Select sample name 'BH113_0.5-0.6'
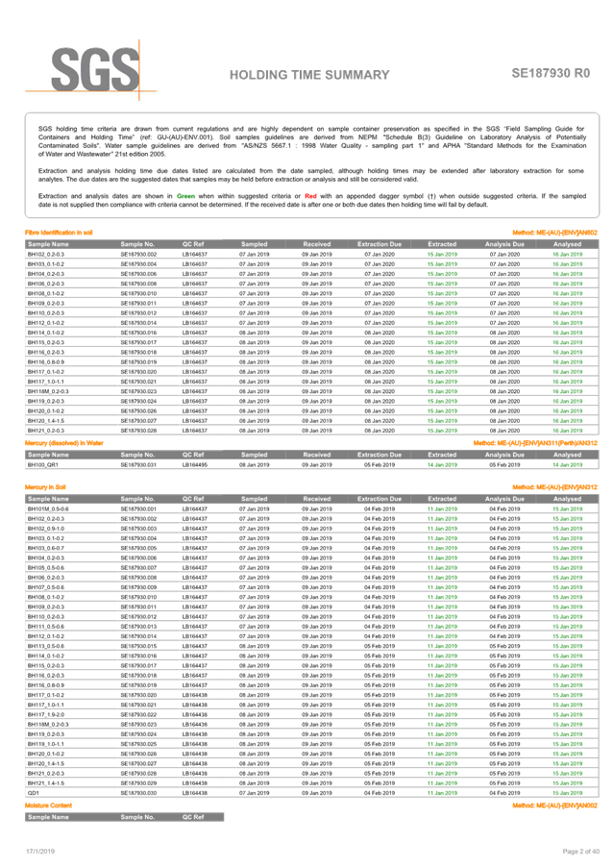This screenshot has height=868, width=613. 46,646
